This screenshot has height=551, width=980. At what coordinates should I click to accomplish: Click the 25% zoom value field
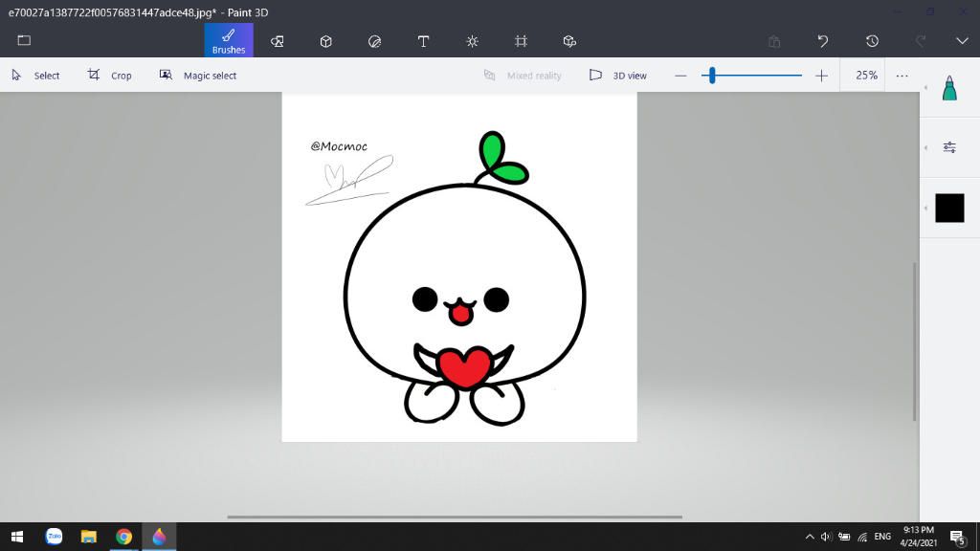pos(862,76)
